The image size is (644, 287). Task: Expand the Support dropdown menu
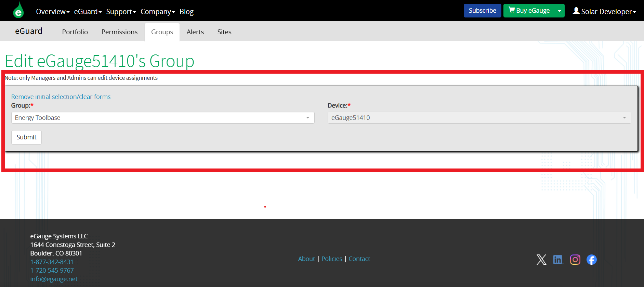pyautogui.click(x=121, y=12)
